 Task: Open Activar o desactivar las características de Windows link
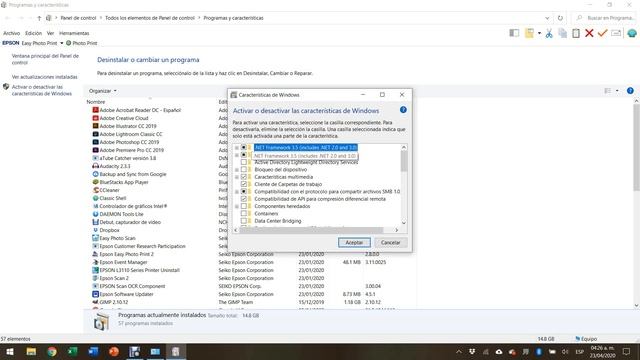click(x=42, y=90)
